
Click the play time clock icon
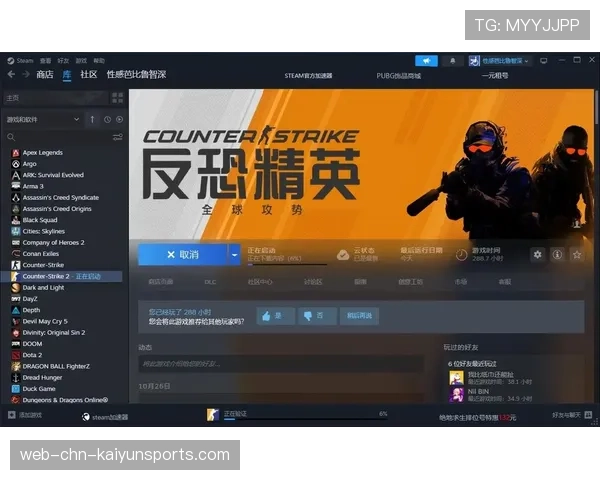461,255
